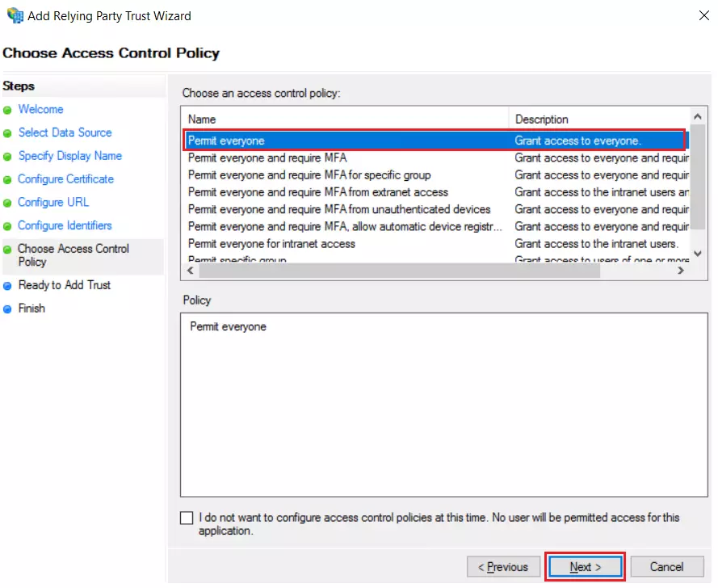Viewport: 718px width, 588px height.
Task: Click the Previous button
Action: pyautogui.click(x=503, y=567)
